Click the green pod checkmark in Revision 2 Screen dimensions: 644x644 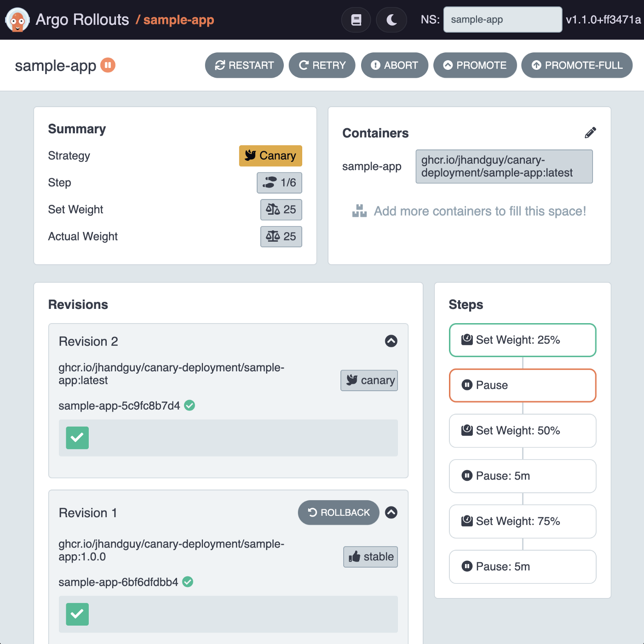77,438
